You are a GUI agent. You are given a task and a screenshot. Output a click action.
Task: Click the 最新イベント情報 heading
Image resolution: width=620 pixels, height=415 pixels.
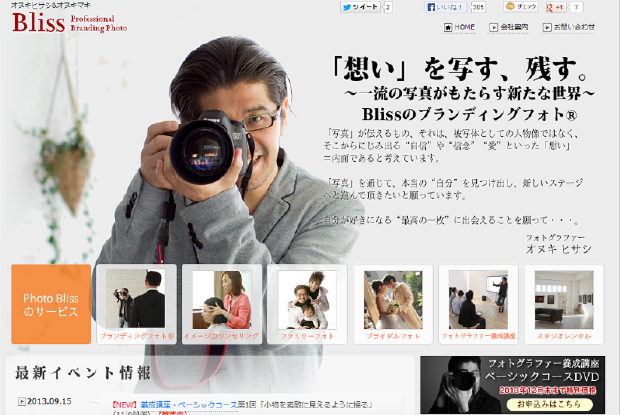pyautogui.click(x=83, y=373)
